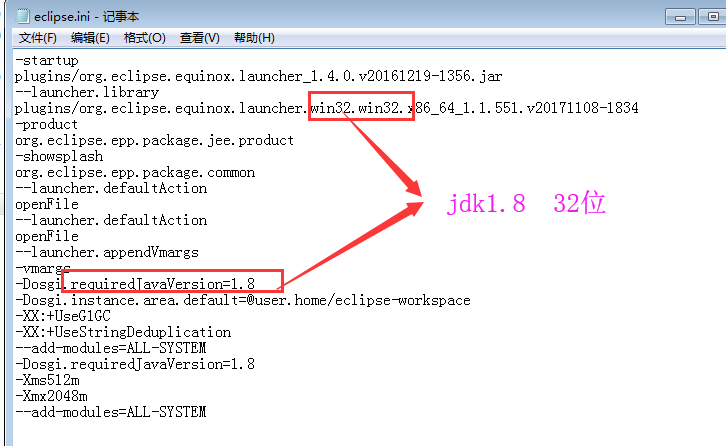The image size is (726, 446).
Task: Click the "--launcher.library" line
Action: tap(87, 92)
